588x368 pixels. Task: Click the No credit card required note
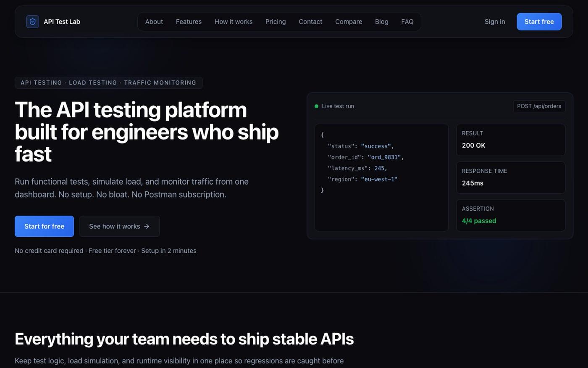tap(105, 251)
